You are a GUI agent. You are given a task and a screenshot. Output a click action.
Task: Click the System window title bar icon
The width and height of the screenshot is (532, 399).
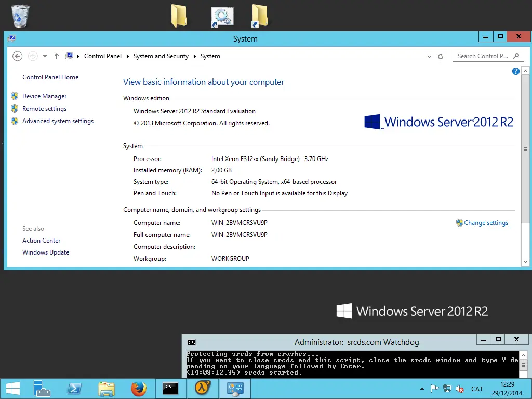click(x=11, y=38)
